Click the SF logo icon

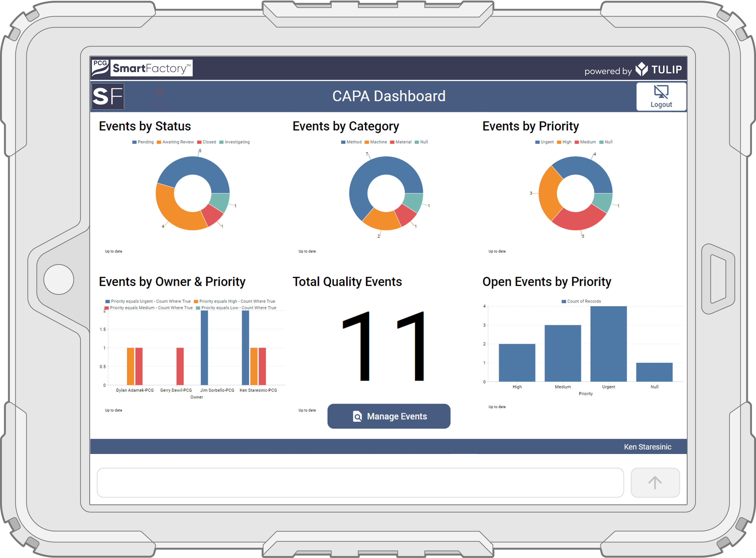tap(108, 97)
